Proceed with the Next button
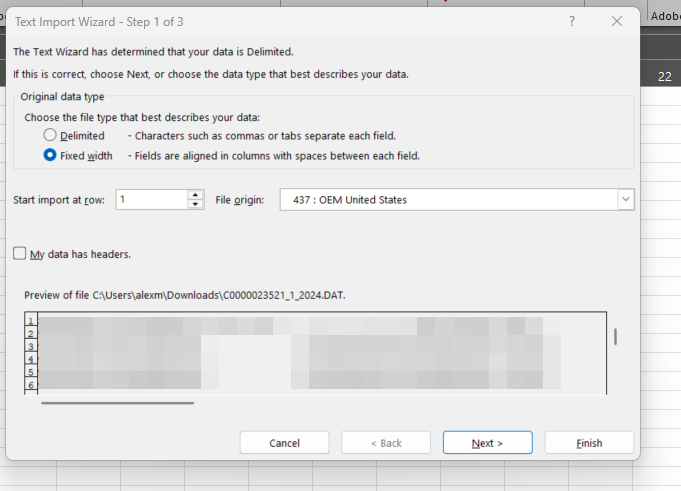Viewport: 681px width, 491px height. [x=487, y=443]
